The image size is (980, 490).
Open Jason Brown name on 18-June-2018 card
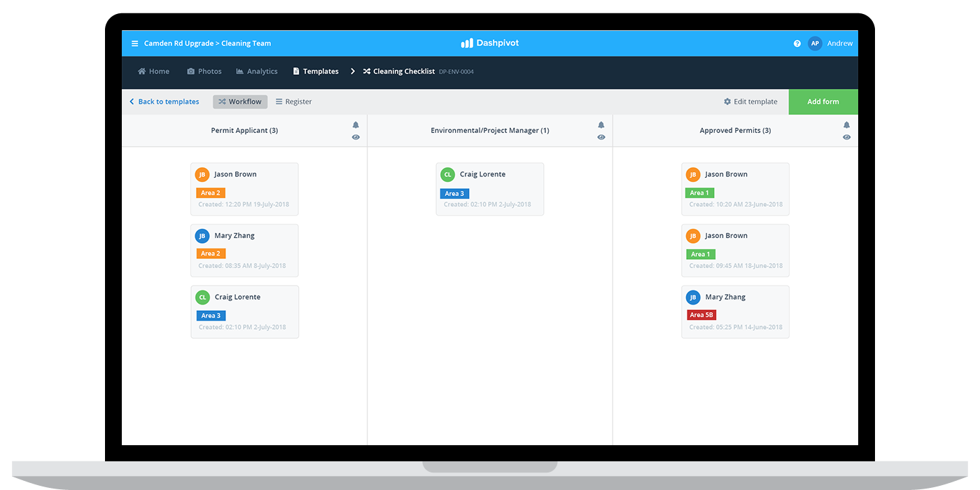tap(726, 236)
